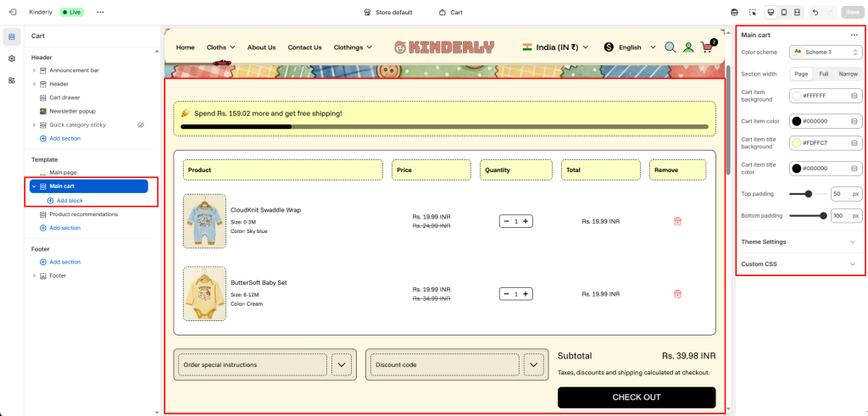Remove CloudKnit Swaddle Wrap with trash icon

tap(677, 221)
